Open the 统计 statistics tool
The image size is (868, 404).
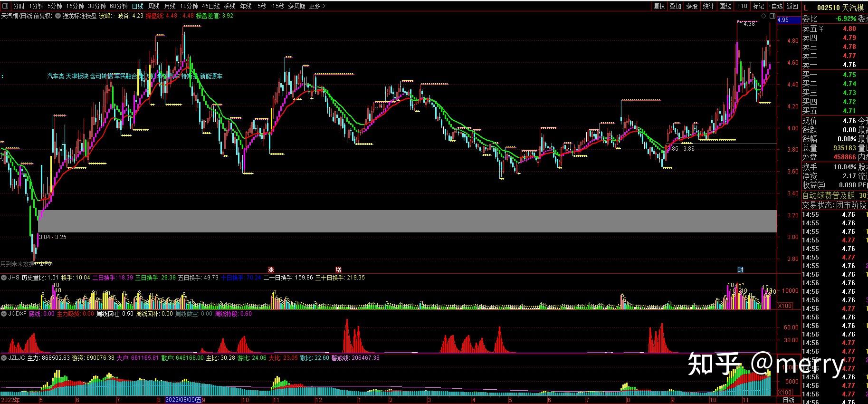click(709, 6)
